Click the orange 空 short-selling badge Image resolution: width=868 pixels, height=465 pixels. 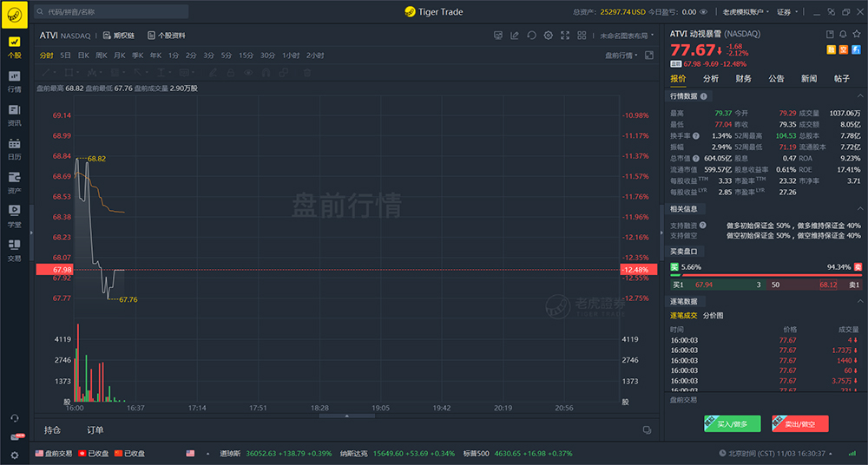(x=843, y=49)
